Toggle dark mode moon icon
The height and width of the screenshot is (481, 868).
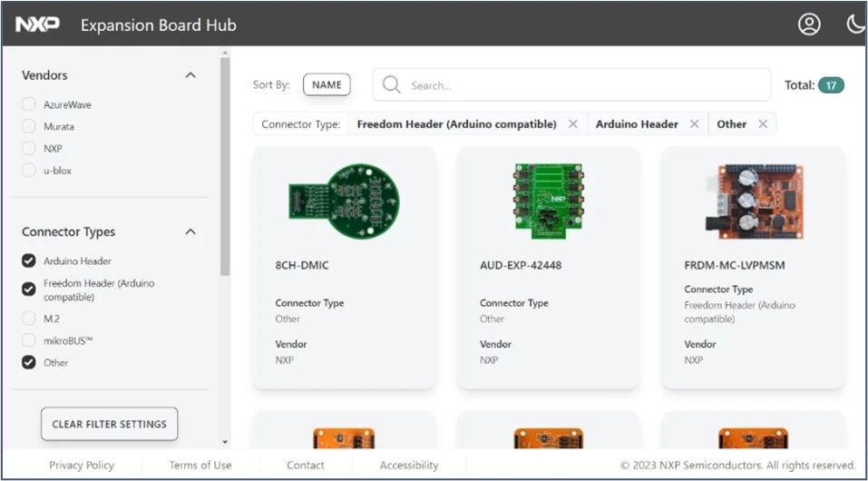pyautogui.click(x=855, y=25)
